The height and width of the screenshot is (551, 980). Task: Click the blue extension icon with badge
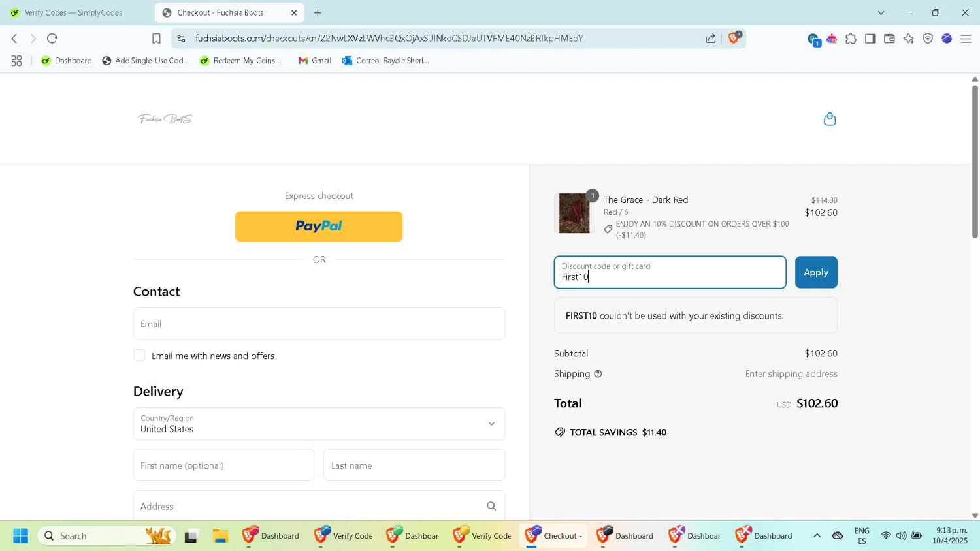pyautogui.click(x=813, y=40)
